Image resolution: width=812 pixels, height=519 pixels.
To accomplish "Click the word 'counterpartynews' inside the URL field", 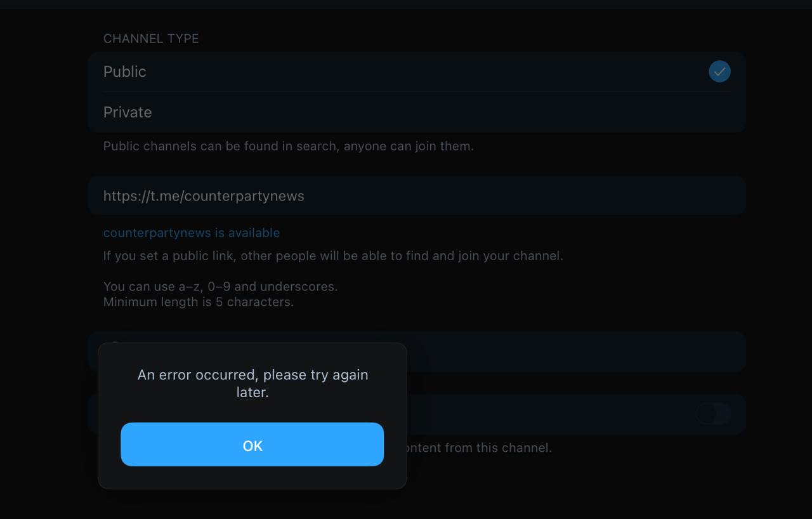I will 244,196.
